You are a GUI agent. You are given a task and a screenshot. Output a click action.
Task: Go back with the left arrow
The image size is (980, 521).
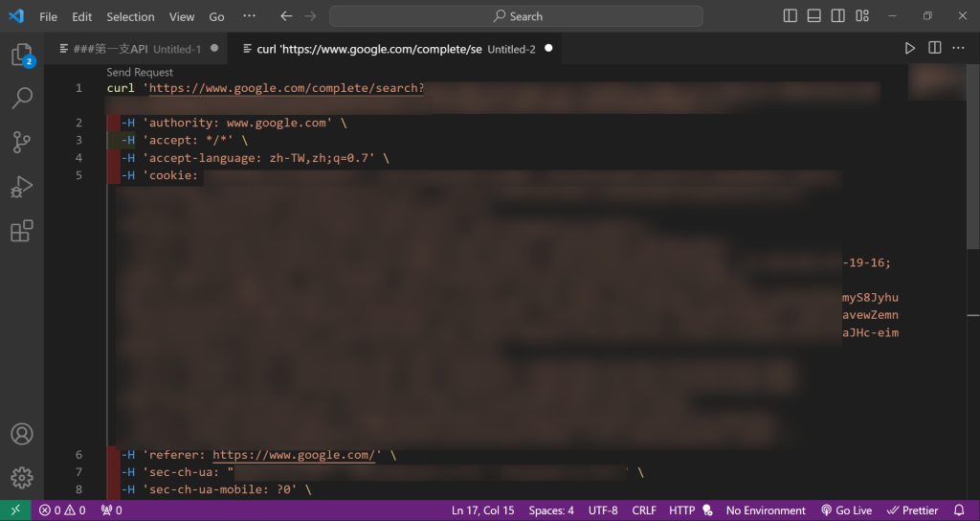(286, 16)
